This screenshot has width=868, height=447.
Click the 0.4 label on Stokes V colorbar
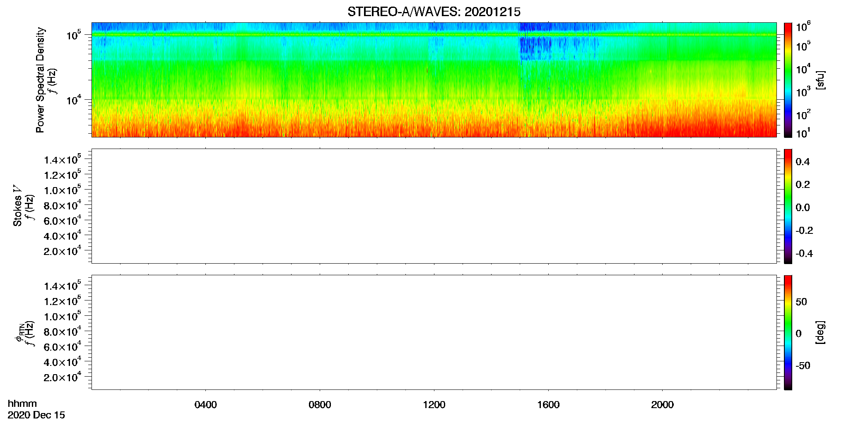803,162
